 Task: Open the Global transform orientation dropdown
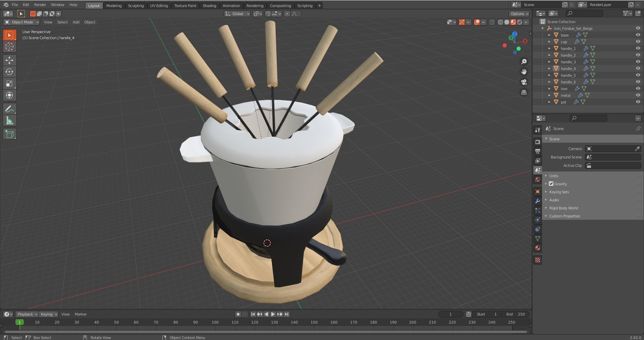click(x=237, y=14)
